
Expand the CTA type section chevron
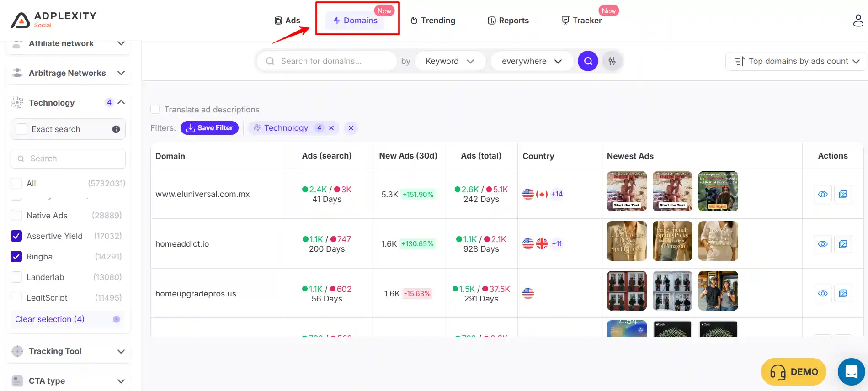coord(121,381)
